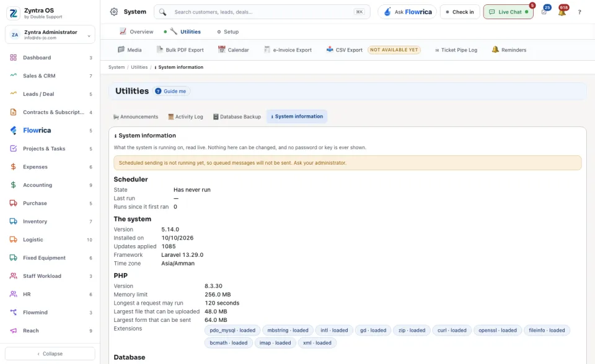Click the Utilities breadcrumb link
The image size is (595, 364).
[139, 67]
